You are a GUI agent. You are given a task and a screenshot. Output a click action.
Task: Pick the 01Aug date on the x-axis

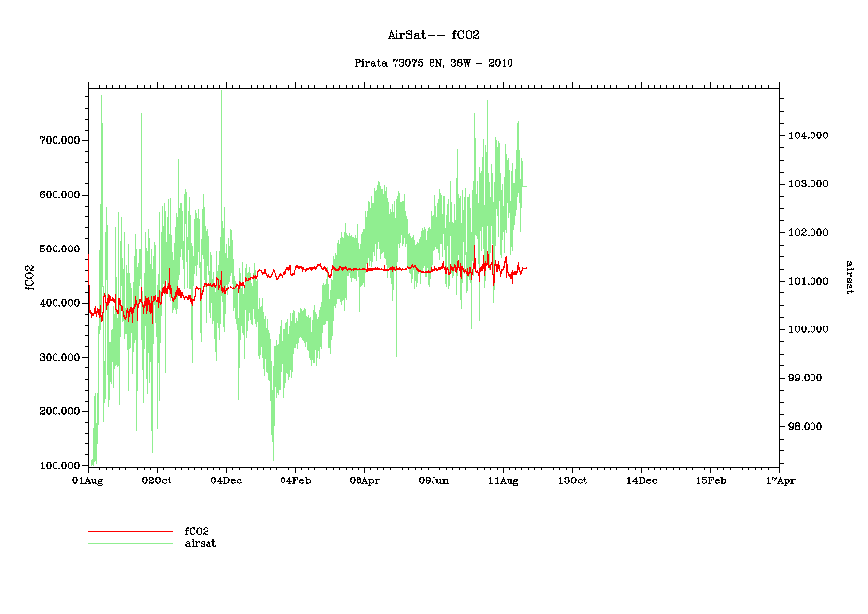tap(89, 480)
